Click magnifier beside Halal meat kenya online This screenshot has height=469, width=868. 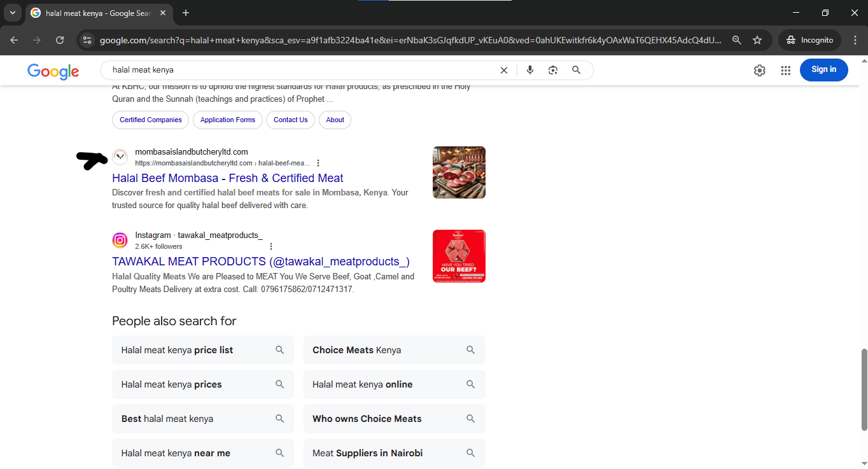[x=471, y=384]
